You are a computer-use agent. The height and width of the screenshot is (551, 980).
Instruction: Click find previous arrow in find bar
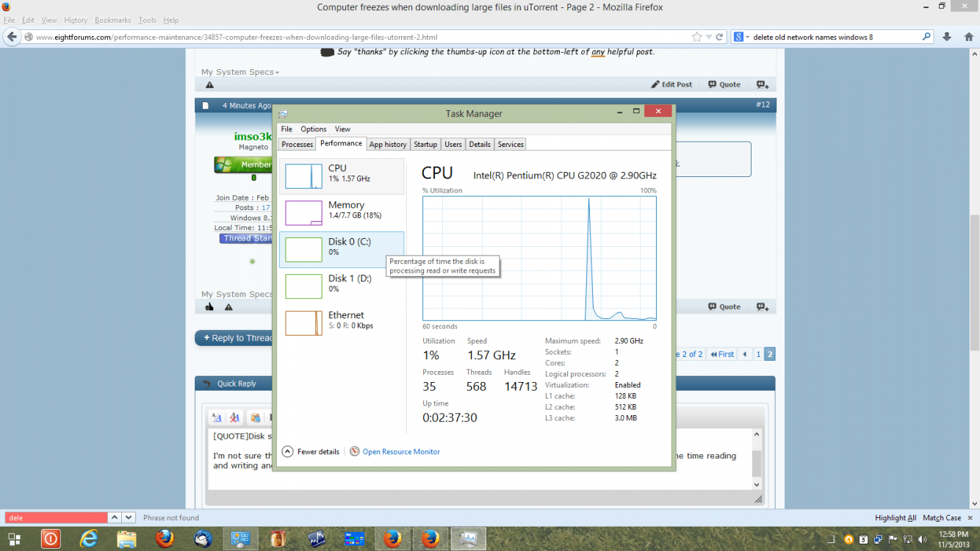[x=114, y=518]
